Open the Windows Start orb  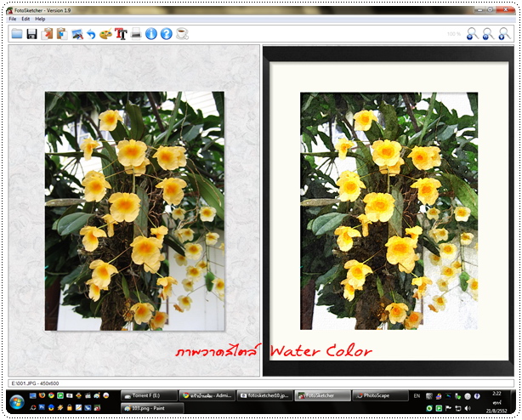tap(17, 402)
